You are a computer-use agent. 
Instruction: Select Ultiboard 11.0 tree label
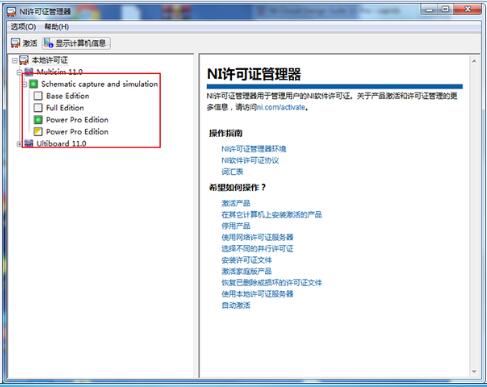click(61, 144)
